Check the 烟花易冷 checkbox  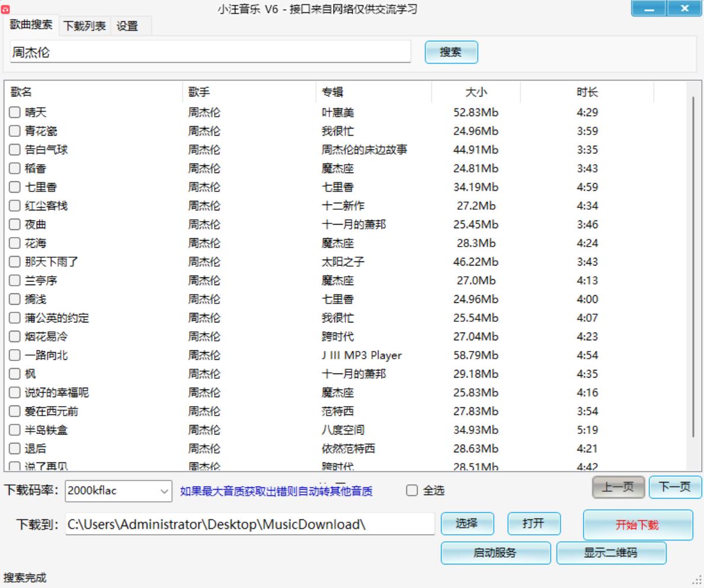pyautogui.click(x=15, y=337)
